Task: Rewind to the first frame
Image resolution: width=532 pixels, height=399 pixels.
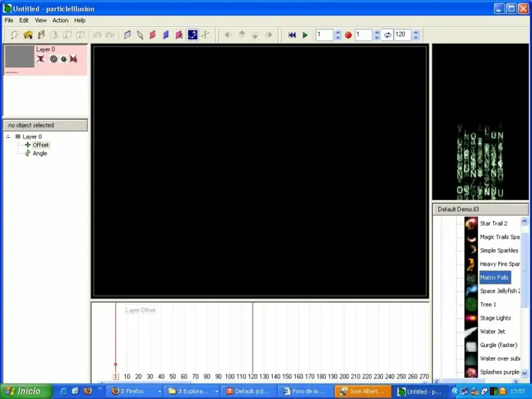Action: 292,35
